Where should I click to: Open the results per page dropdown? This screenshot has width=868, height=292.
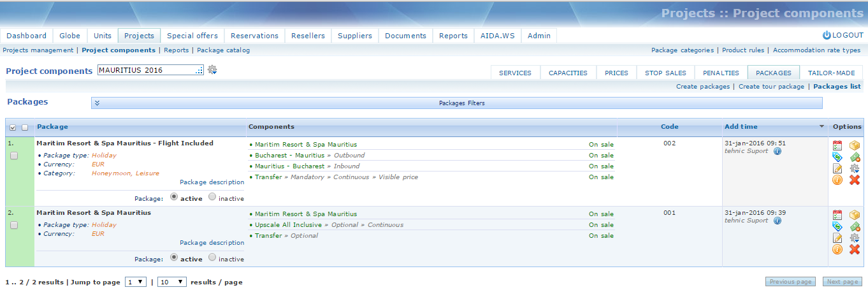click(172, 282)
